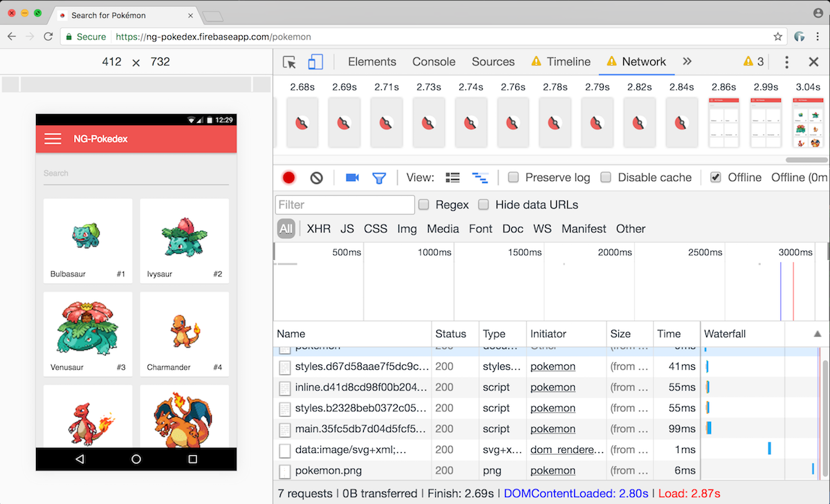Enable the Preserve log checkbox
This screenshot has height=504, width=830.
[513, 178]
